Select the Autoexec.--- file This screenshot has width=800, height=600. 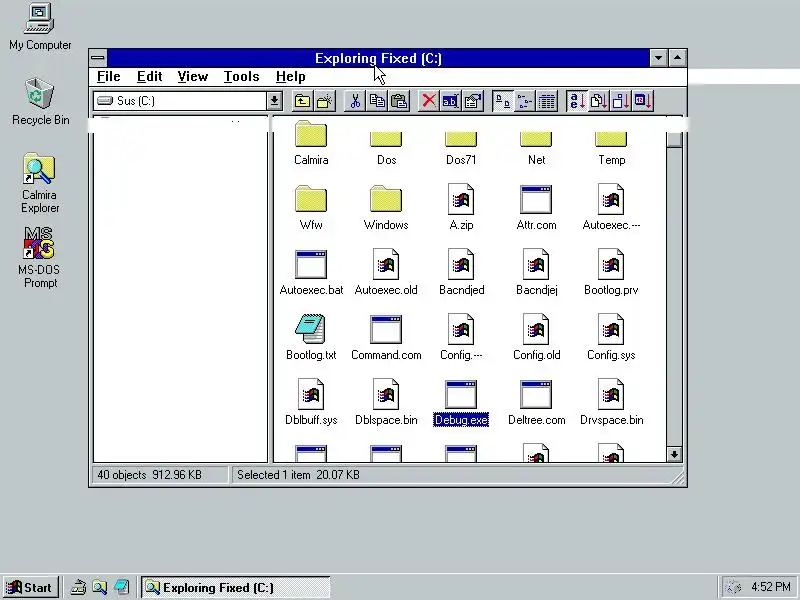611,208
